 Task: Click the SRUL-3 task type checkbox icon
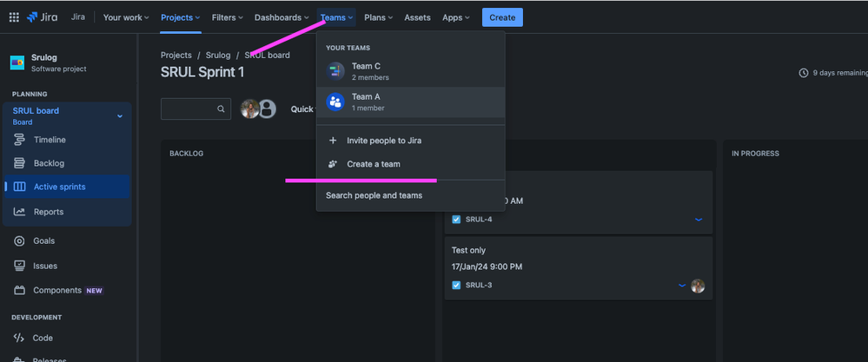click(456, 286)
